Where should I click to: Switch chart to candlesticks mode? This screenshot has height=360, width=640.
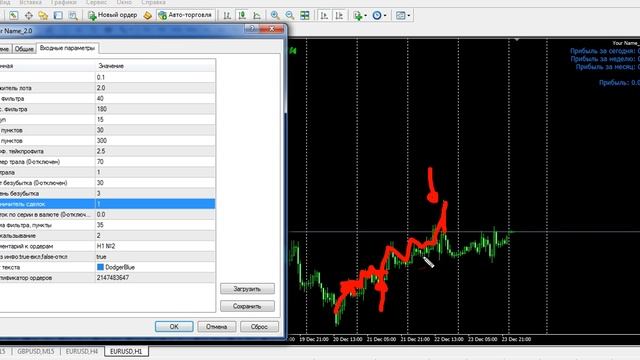point(242,16)
